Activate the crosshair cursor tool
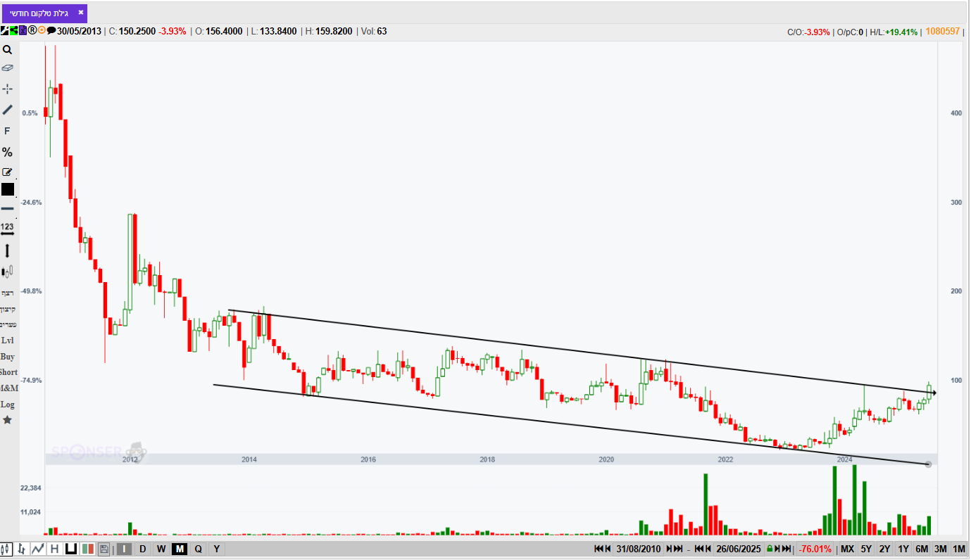The height and width of the screenshot is (560, 971). (7, 89)
